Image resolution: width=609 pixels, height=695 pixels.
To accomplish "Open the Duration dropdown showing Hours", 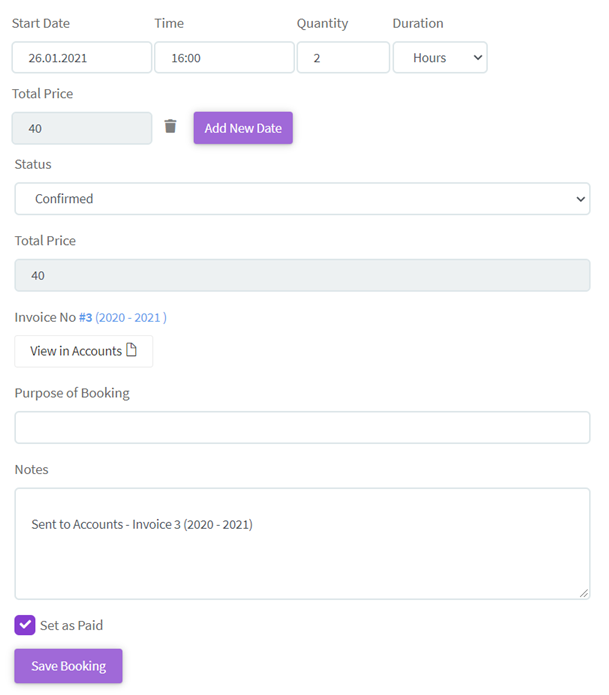I will tap(439, 58).
